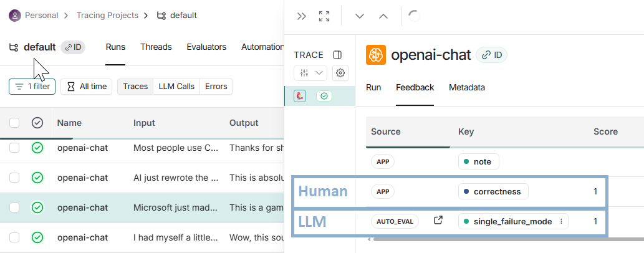Screen dimensions: 644x253
Task: Copy the openai-chat run ID
Action: 491,55
